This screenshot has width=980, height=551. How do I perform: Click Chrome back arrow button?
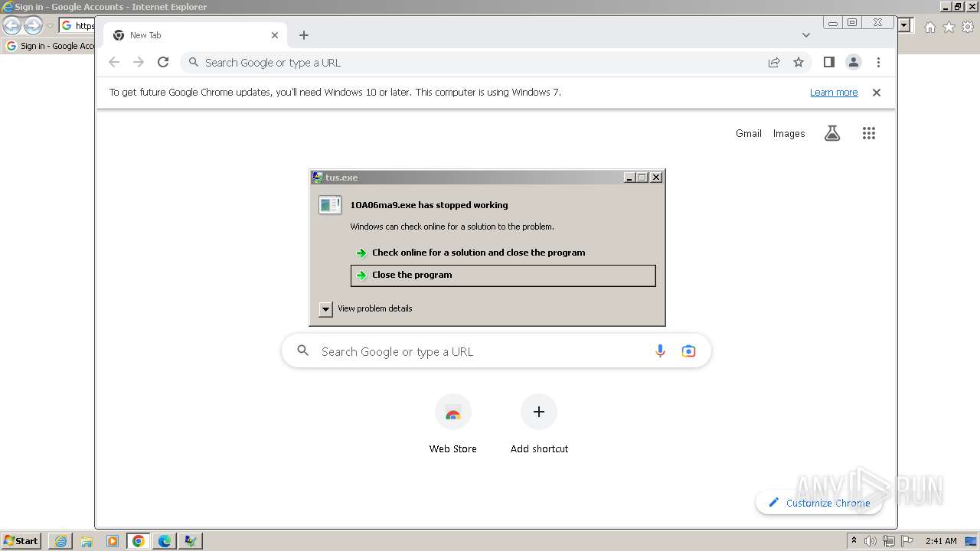coord(114,63)
